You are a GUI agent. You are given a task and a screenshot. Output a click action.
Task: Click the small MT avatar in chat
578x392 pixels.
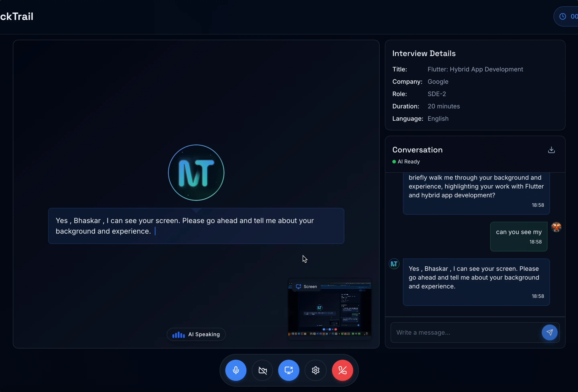tap(394, 264)
